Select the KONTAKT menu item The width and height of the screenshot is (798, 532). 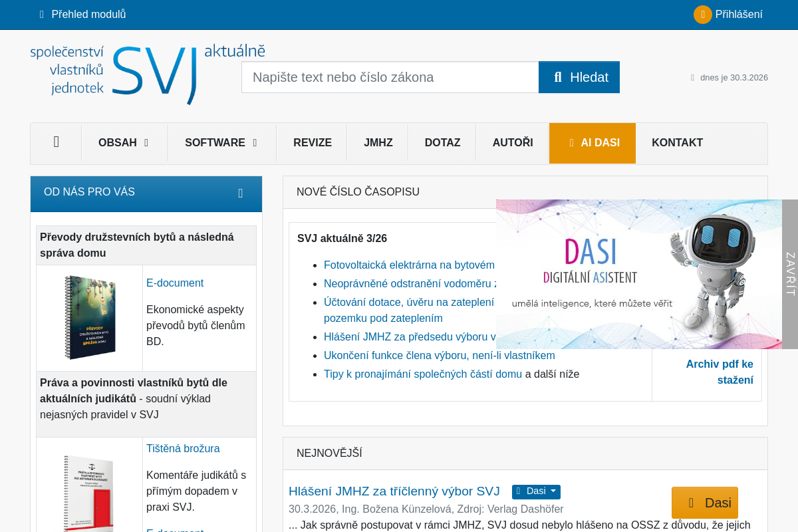click(677, 142)
